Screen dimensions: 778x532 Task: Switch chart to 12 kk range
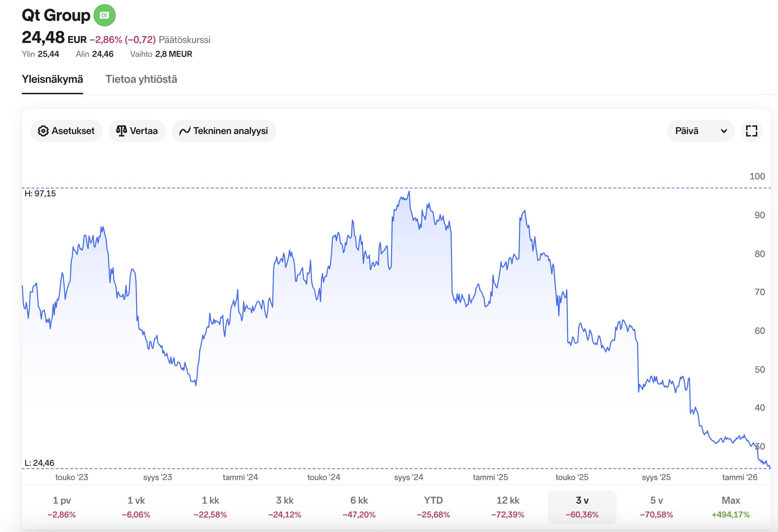508,507
